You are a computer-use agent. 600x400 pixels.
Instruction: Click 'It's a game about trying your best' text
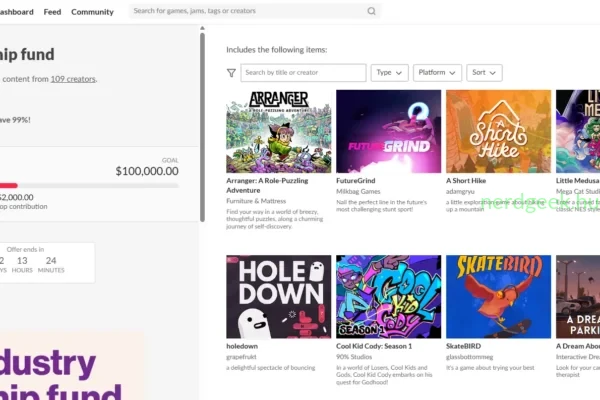(x=490, y=367)
